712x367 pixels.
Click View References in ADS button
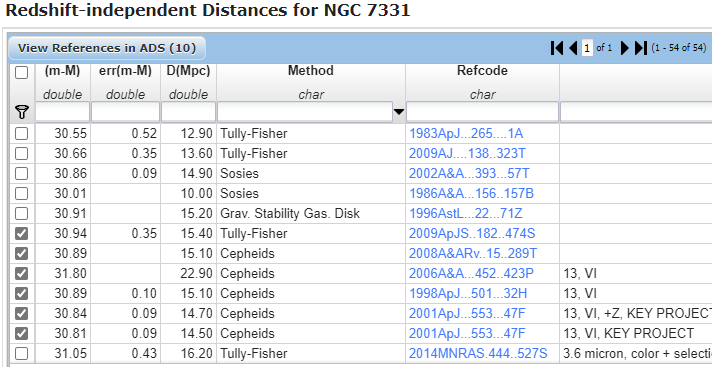(x=107, y=48)
